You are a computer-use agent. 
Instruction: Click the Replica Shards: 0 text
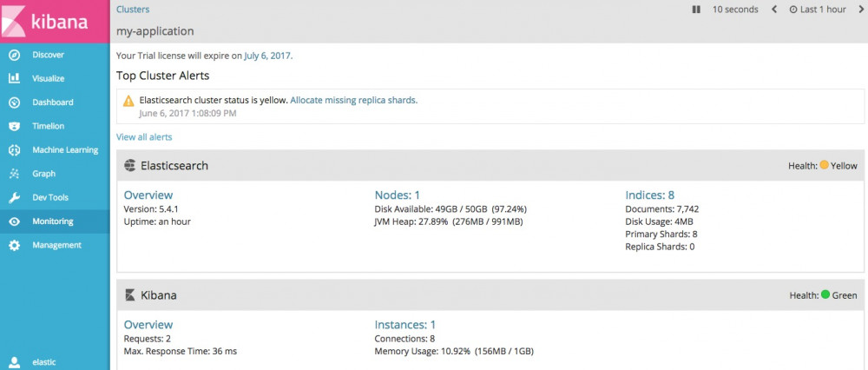coord(660,247)
